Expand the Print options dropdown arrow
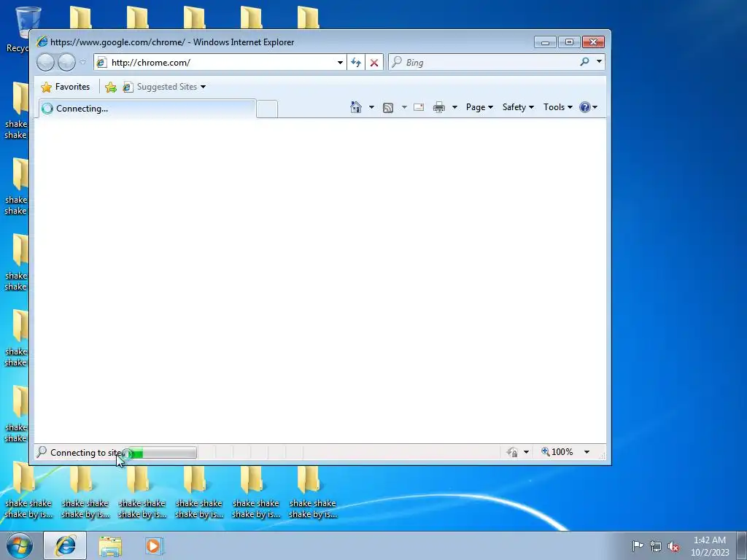 click(x=454, y=107)
